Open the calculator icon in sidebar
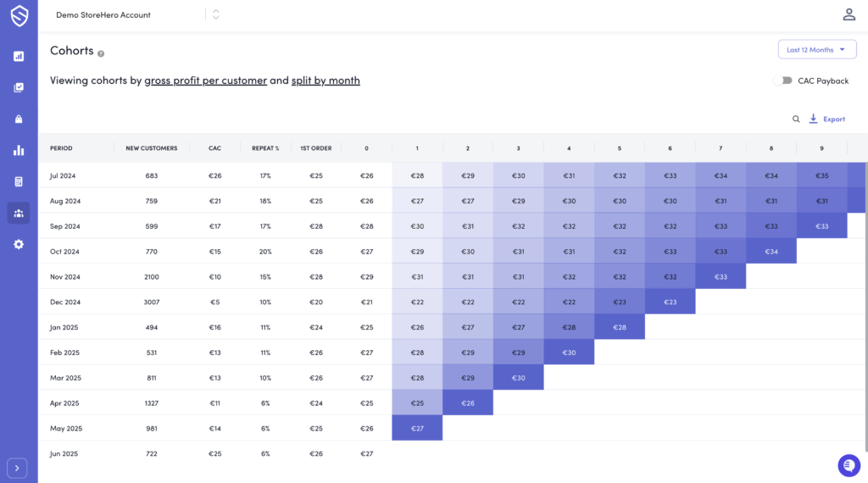The height and width of the screenshot is (483, 868). pyautogui.click(x=19, y=181)
